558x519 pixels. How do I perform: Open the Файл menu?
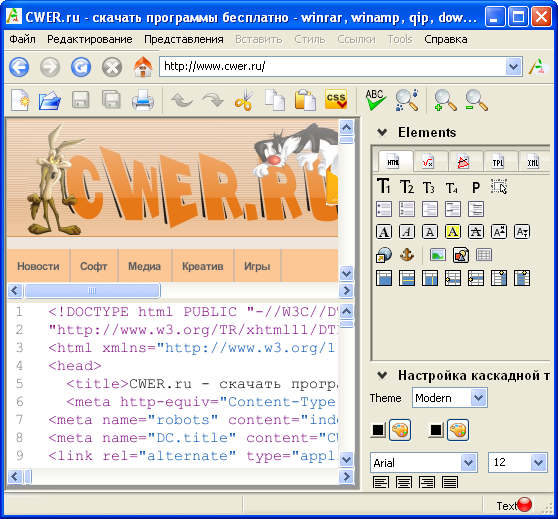[x=22, y=39]
